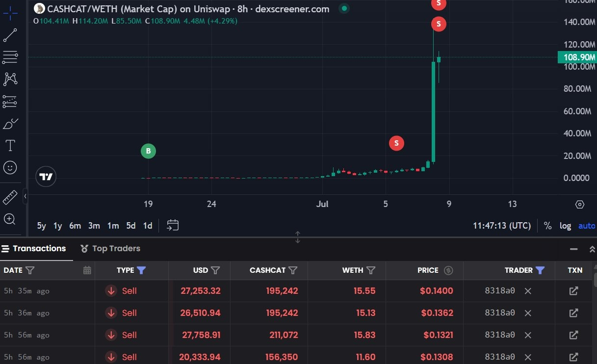This screenshot has width=597, height=364.
Task: Remove trader filter on 26,510.94 row
Action: tap(528, 313)
